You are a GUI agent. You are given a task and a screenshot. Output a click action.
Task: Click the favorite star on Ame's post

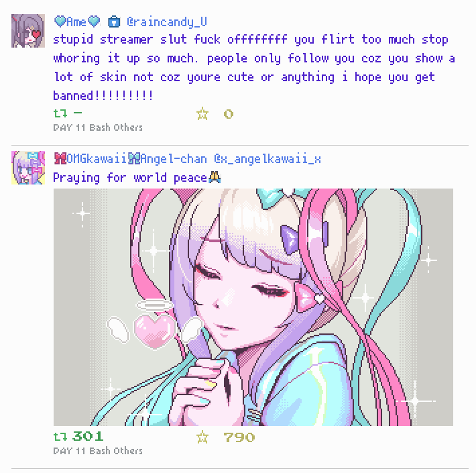[202, 114]
